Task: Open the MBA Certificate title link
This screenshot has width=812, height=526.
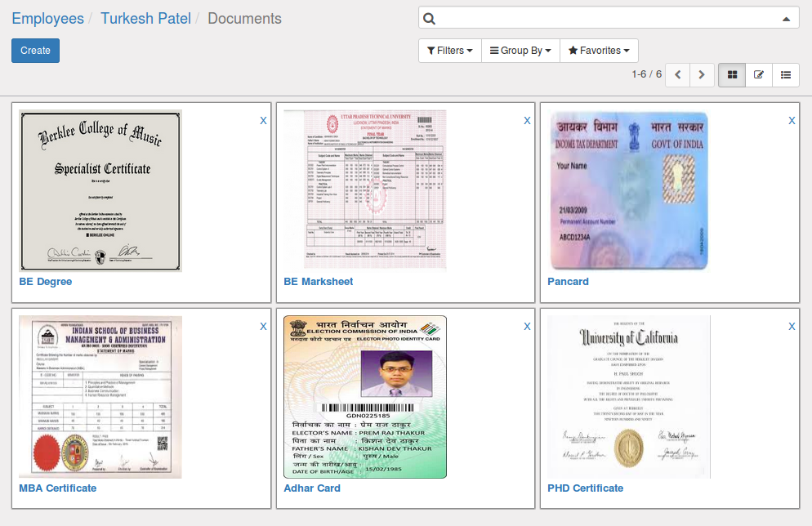Action: pos(57,488)
